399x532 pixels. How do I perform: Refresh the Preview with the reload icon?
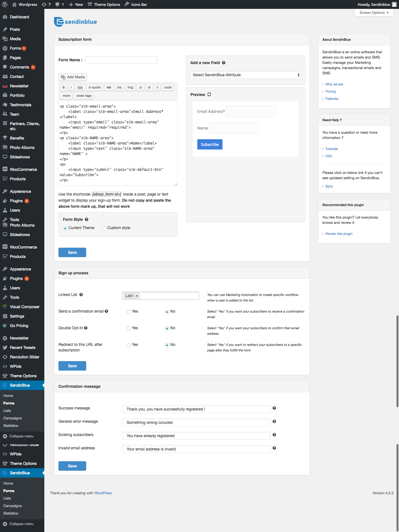[x=209, y=95]
